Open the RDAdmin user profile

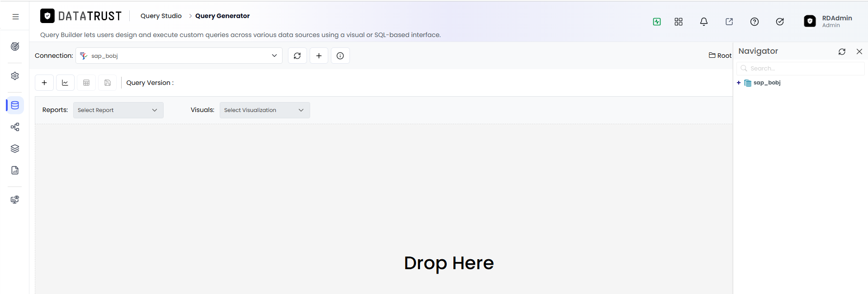pos(828,21)
